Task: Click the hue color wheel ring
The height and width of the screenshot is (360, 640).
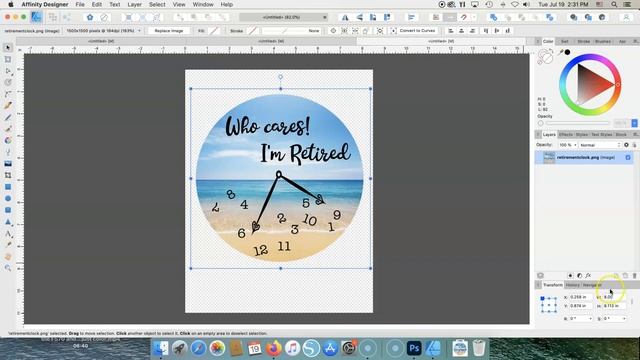Action: click(x=590, y=58)
